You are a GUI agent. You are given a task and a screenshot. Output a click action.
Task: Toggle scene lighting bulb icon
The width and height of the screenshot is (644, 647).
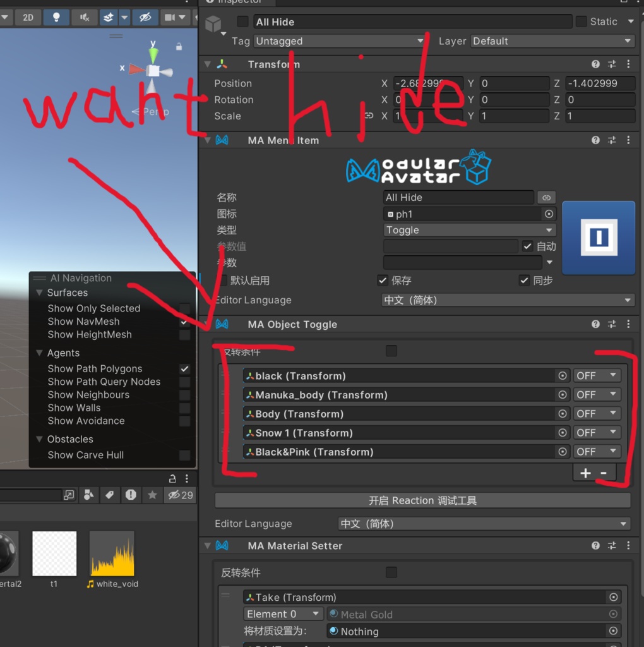56,17
